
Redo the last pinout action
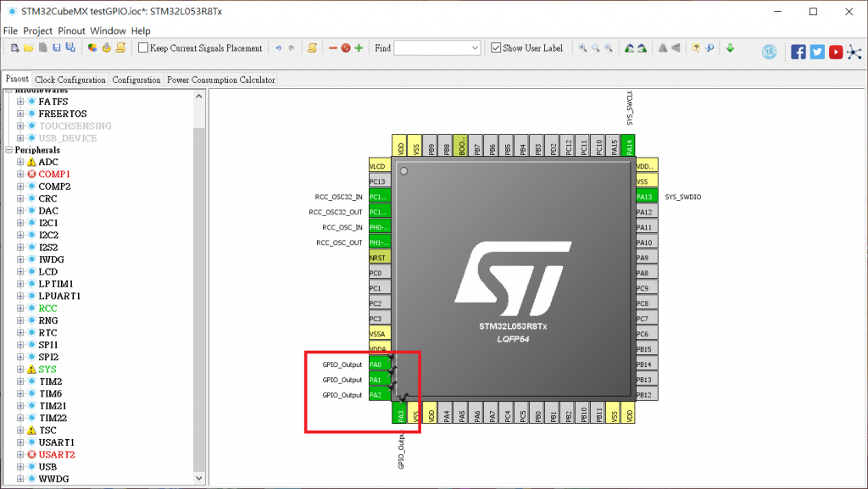(292, 48)
